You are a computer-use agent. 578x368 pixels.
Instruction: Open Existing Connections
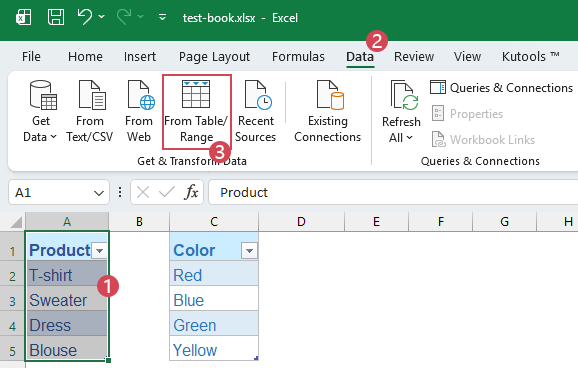(327, 112)
